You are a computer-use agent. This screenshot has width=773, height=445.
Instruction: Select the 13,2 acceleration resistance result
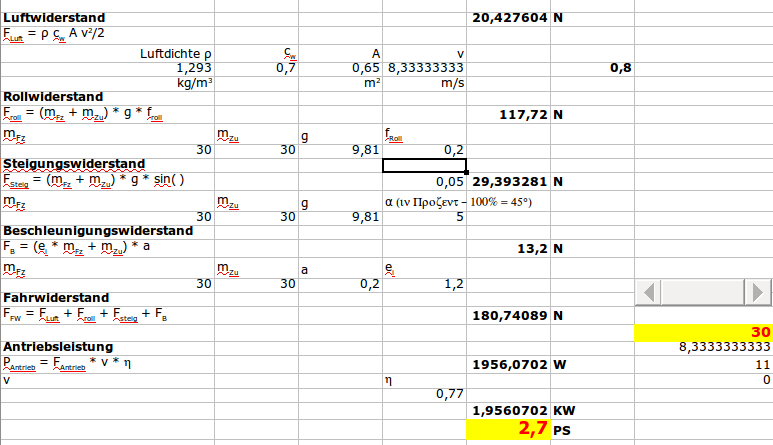pyautogui.click(x=508, y=248)
